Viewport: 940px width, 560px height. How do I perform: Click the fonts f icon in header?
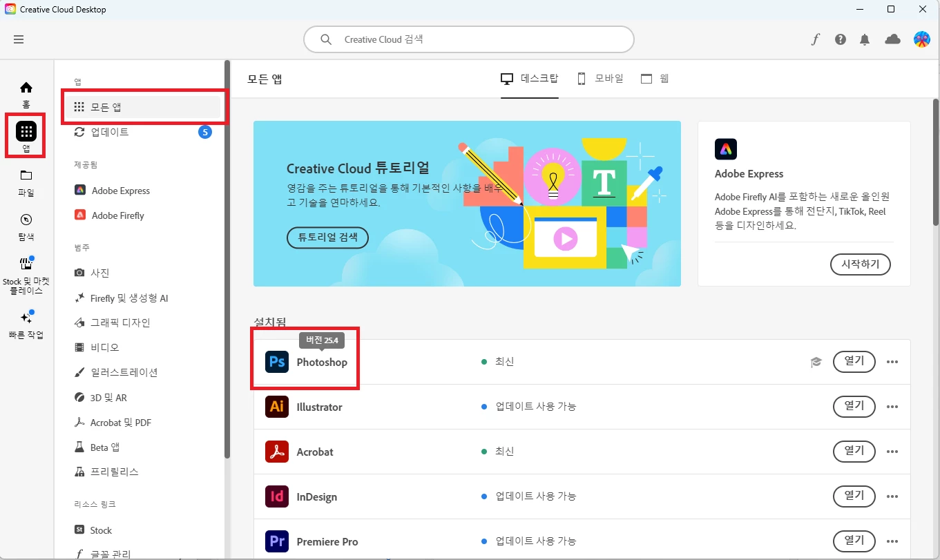tap(815, 39)
